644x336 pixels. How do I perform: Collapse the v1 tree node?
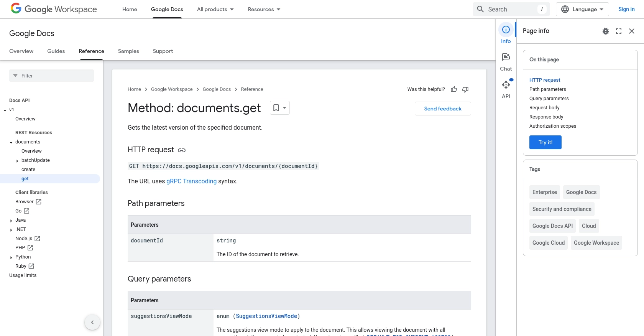click(5, 110)
